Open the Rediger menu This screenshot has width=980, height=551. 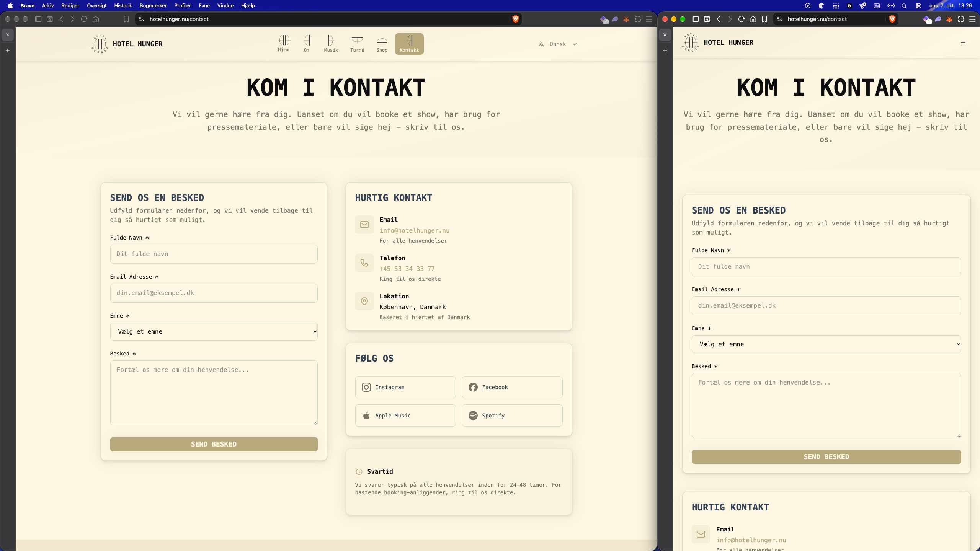(70, 5)
